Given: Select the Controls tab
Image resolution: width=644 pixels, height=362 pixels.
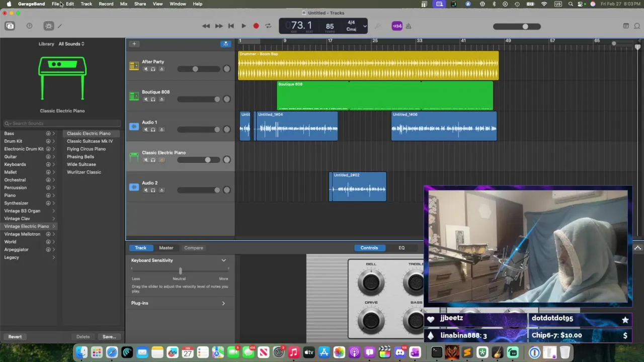Looking at the screenshot, I should 369,248.
